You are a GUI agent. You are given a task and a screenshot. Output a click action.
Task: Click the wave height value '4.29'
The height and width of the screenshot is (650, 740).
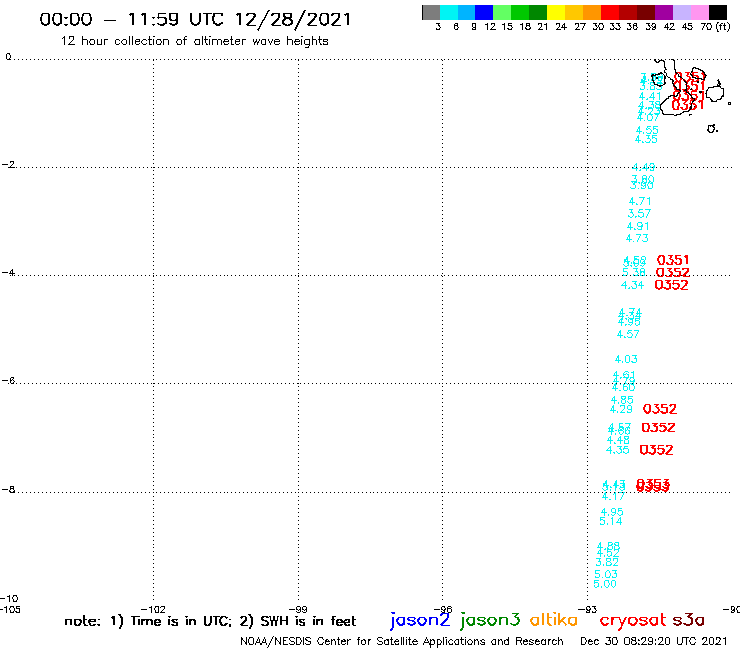621,410
